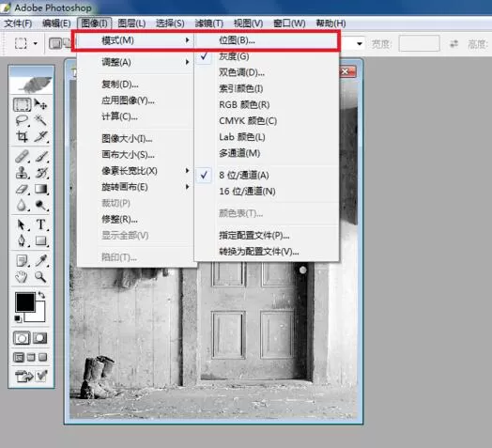Select the Zoom tool
Image resolution: width=492 pixels, height=448 pixels.
(40, 277)
